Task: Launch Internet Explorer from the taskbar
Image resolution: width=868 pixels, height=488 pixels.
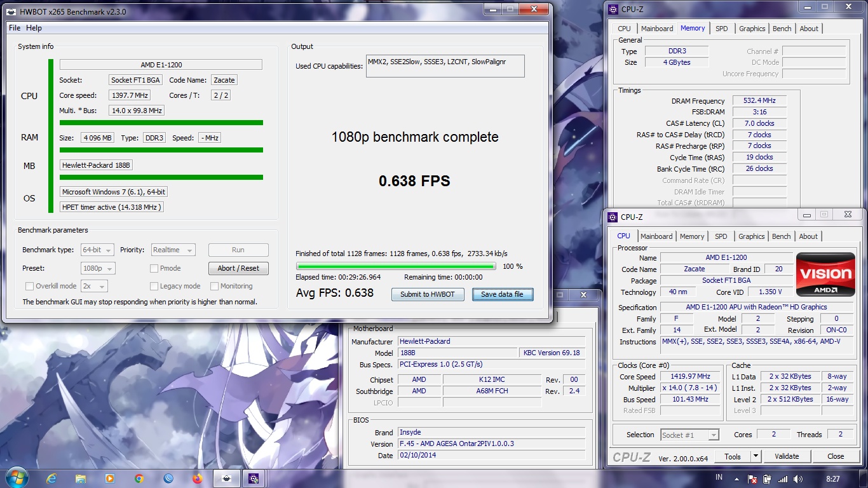Action: coord(51,478)
